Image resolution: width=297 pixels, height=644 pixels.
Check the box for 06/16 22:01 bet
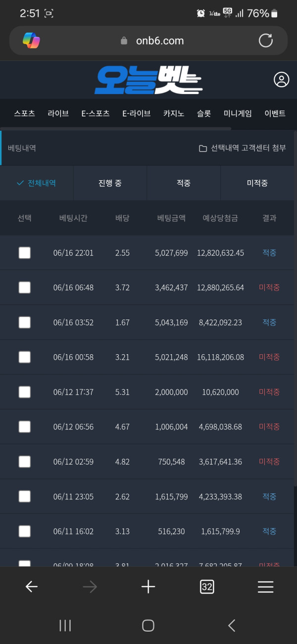[25, 253]
